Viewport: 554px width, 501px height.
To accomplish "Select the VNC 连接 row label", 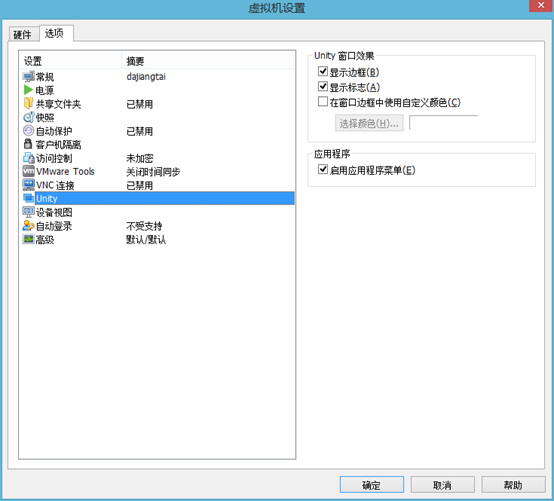I will tap(55, 185).
